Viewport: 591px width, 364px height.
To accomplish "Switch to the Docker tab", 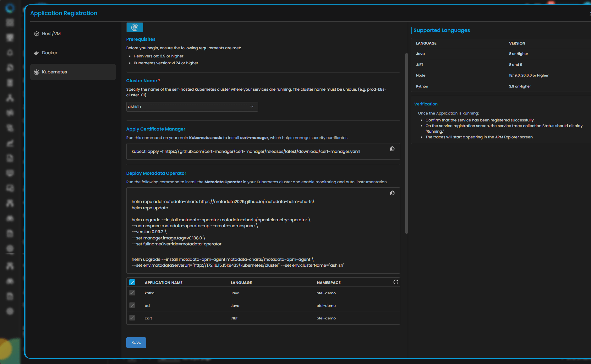I will pyautogui.click(x=50, y=53).
